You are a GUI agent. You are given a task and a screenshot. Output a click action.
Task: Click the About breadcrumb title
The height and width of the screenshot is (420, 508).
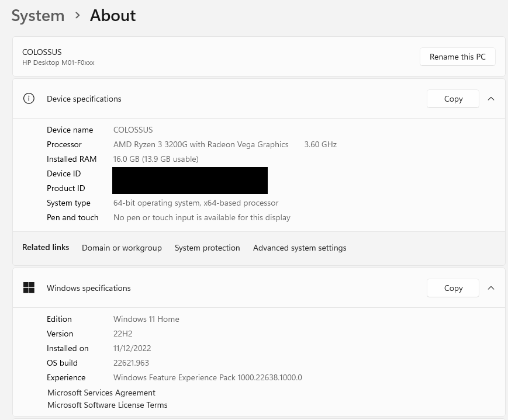point(113,16)
